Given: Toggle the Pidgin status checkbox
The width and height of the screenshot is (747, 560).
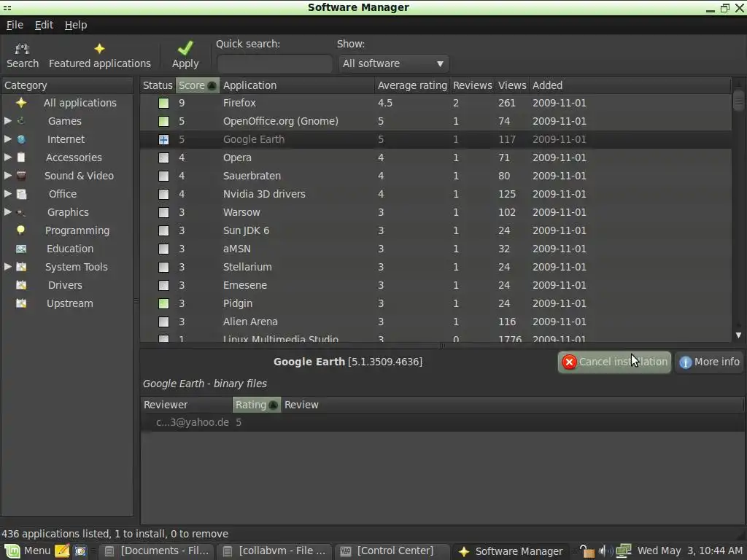Looking at the screenshot, I should [163, 303].
